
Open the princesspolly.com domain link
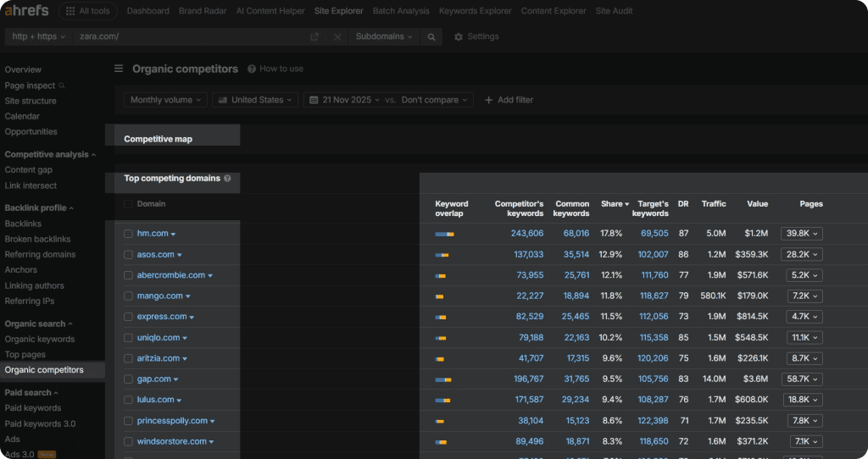point(172,421)
